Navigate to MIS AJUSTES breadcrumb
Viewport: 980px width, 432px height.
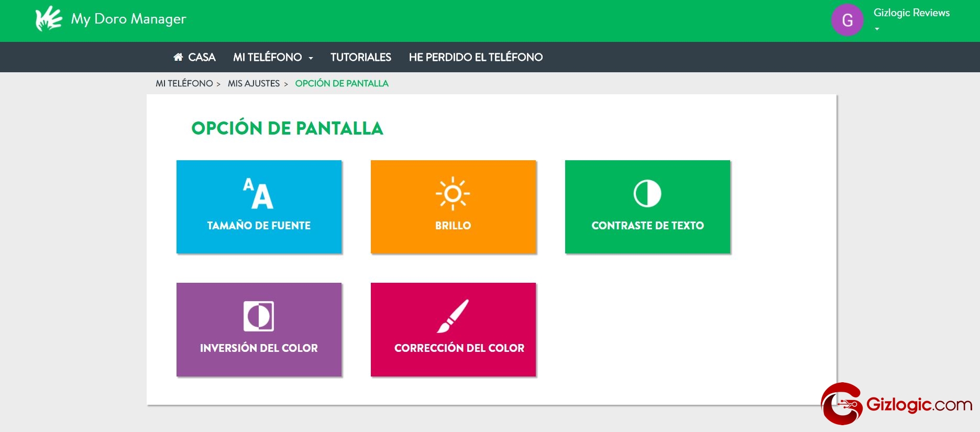coord(254,83)
